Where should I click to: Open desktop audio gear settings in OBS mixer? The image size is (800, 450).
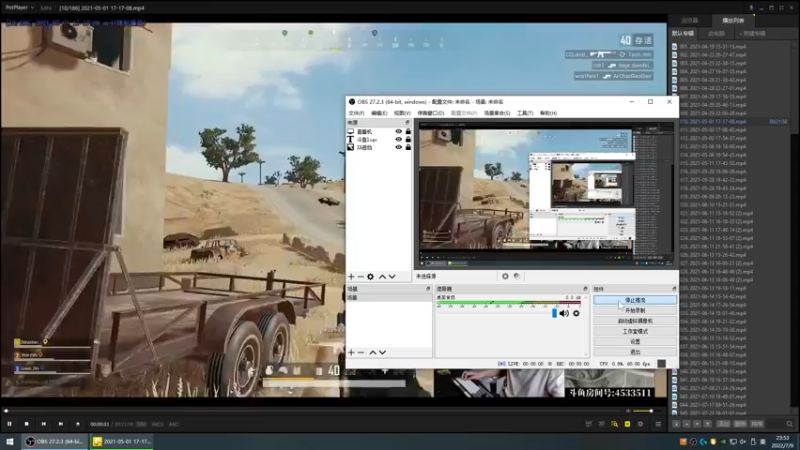coord(576,313)
